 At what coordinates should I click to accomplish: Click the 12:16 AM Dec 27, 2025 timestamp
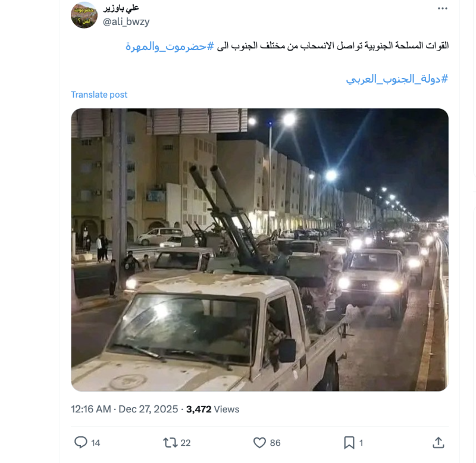124,409
